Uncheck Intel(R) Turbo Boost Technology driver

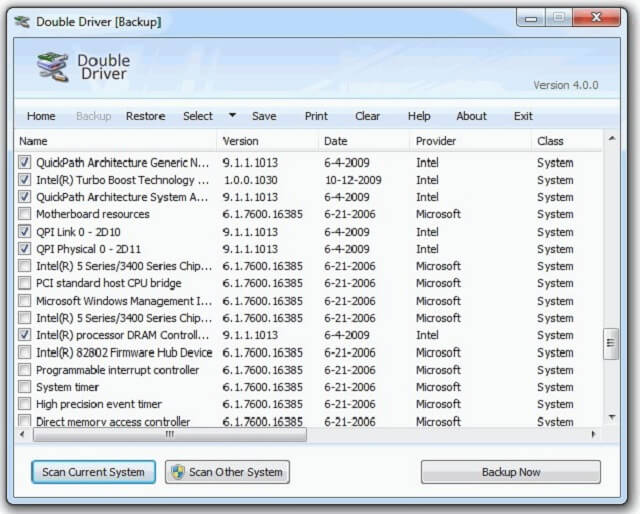24,180
